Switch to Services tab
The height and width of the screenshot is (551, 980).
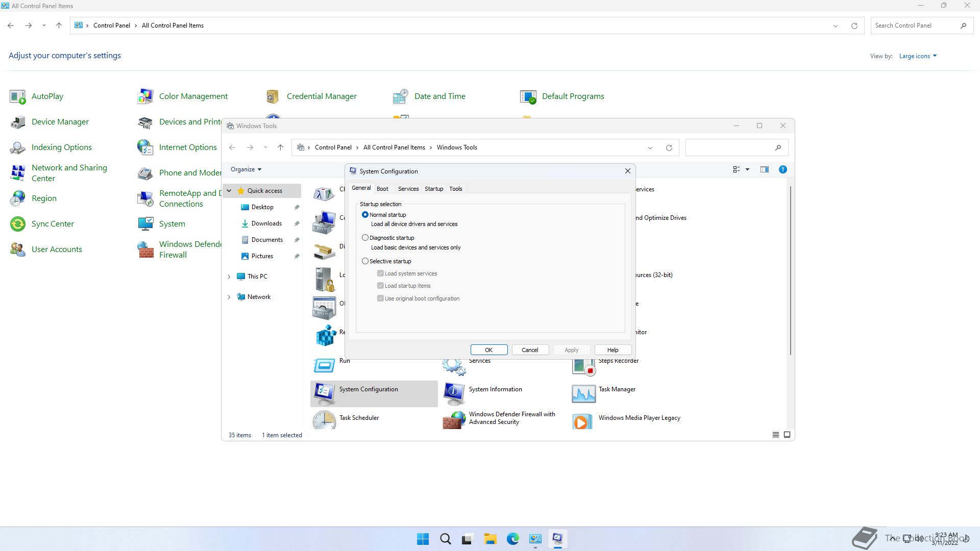pyautogui.click(x=408, y=189)
